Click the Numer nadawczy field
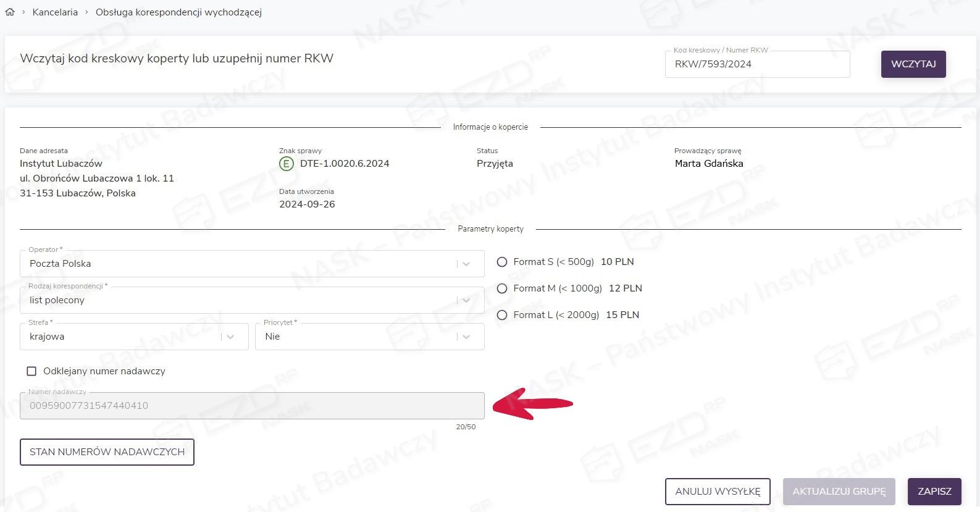This screenshot has height=512, width=980. pyautogui.click(x=251, y=406)
